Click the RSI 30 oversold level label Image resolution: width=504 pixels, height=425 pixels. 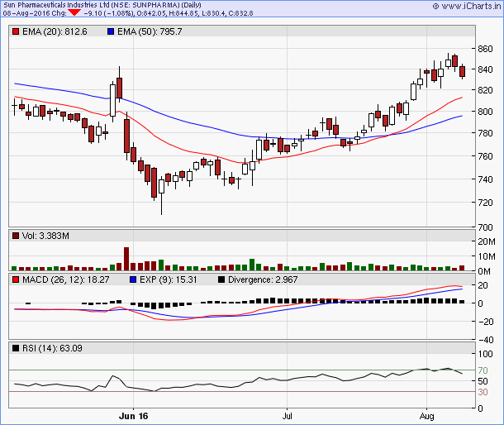coord(483,392)
